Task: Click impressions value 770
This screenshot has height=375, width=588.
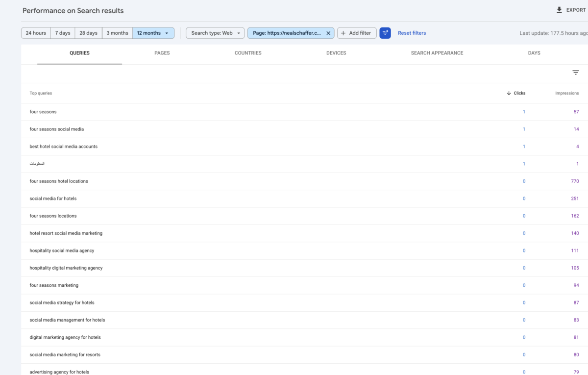Action: click(x=575, y=181)
